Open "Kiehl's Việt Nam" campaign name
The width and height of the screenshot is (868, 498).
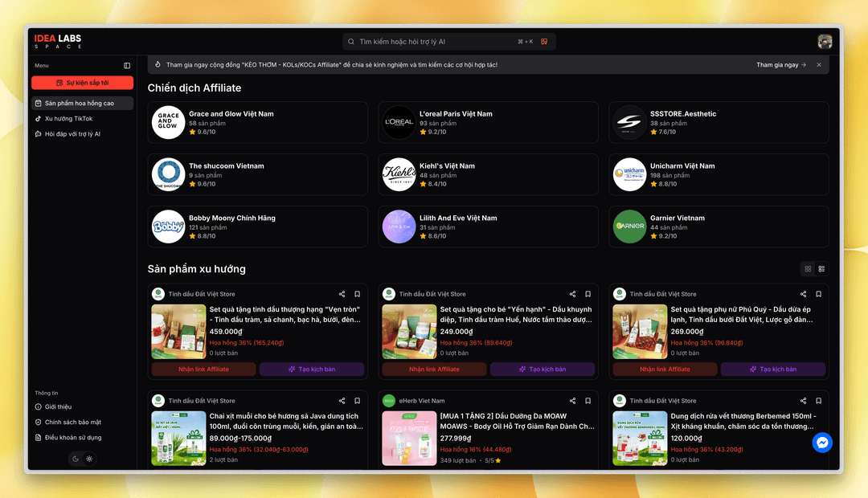pos(448,166)
